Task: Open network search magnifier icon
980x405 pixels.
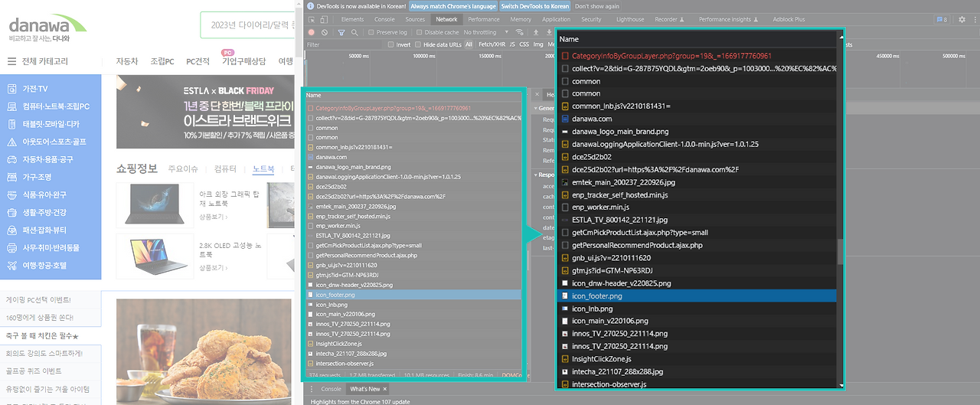Action: point(354,32)
